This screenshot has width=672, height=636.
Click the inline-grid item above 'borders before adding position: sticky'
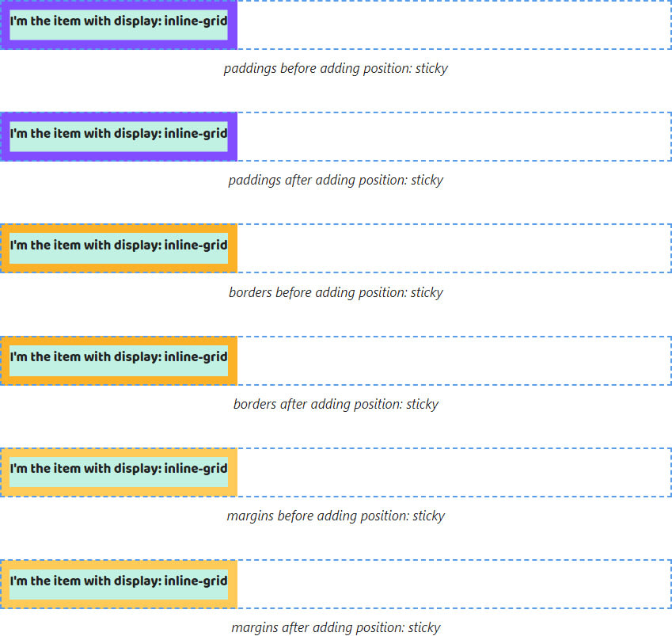(119, 249)
